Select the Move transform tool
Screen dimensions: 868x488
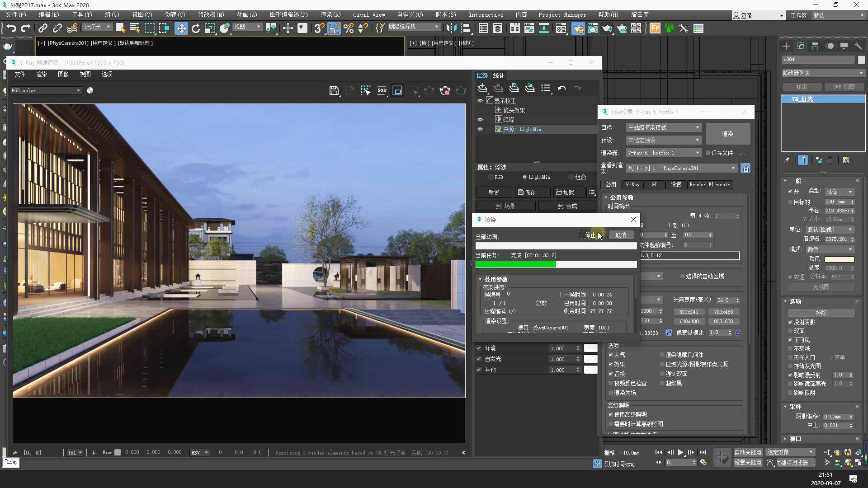(x=181, y=28)
